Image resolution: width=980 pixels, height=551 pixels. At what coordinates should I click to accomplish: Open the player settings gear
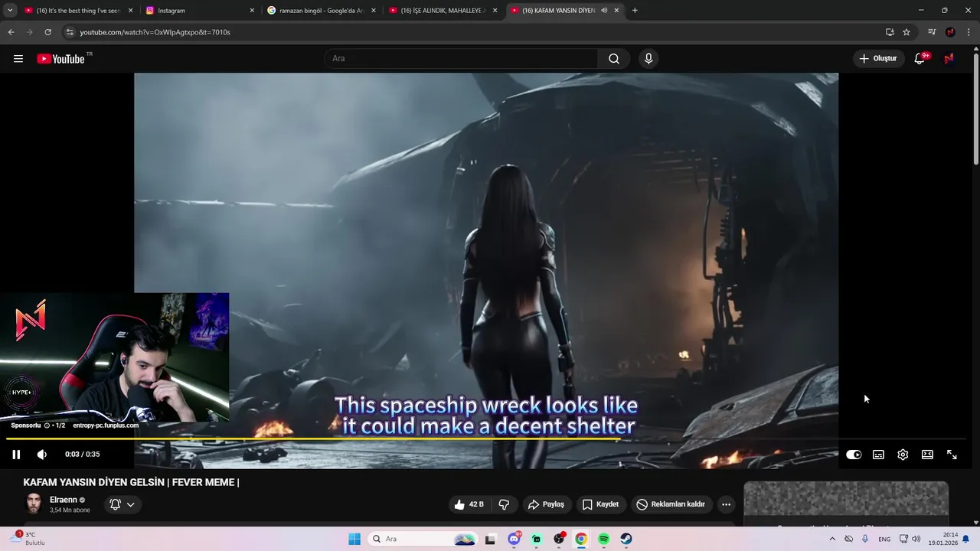pyautogui.click(x=903, y=455)
